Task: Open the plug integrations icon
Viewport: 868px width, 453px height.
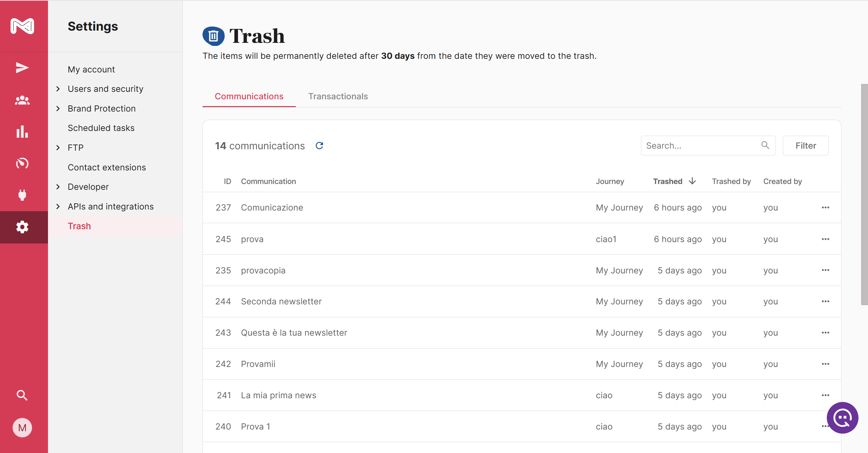Action: 22,195
